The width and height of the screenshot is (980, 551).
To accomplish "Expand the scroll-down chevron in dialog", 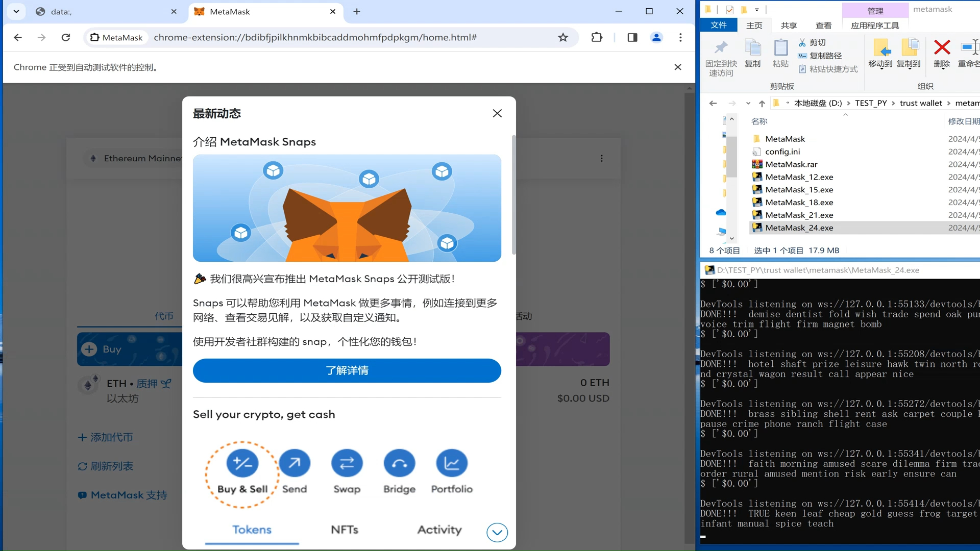I will 496,532.
